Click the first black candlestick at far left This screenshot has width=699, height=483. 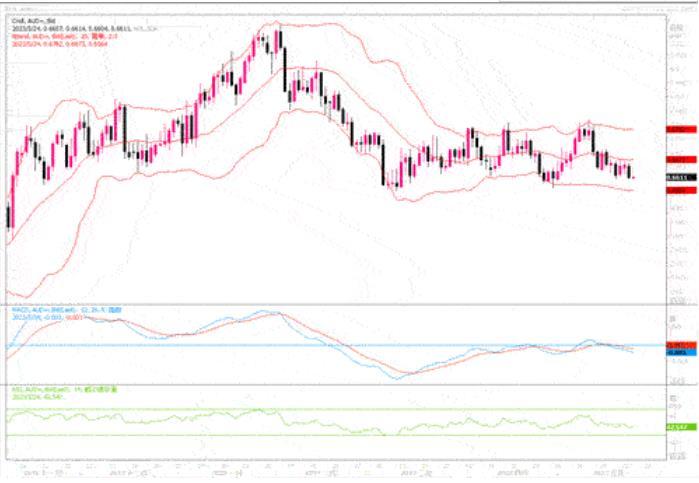point(9,215)
